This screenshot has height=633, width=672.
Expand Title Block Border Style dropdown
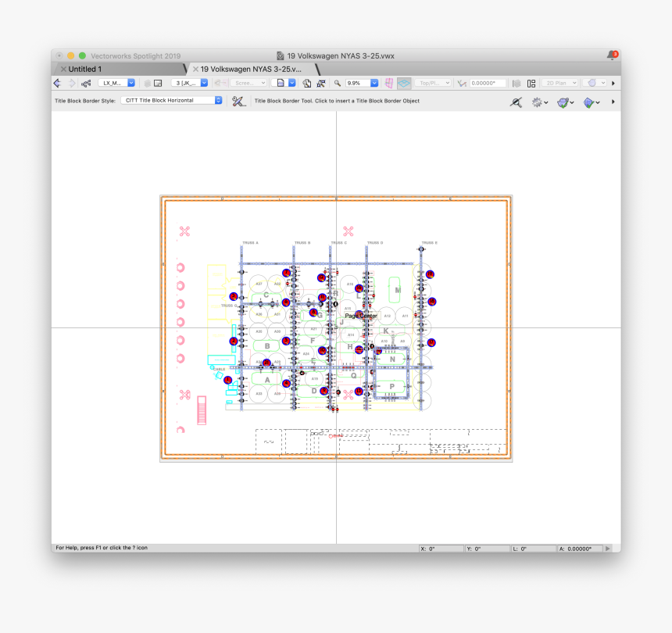click(x=171, y=101)
